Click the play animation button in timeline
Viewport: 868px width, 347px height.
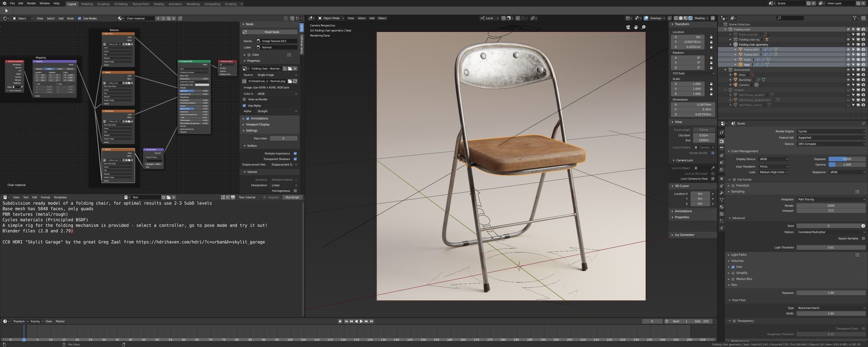pos(361,321)
